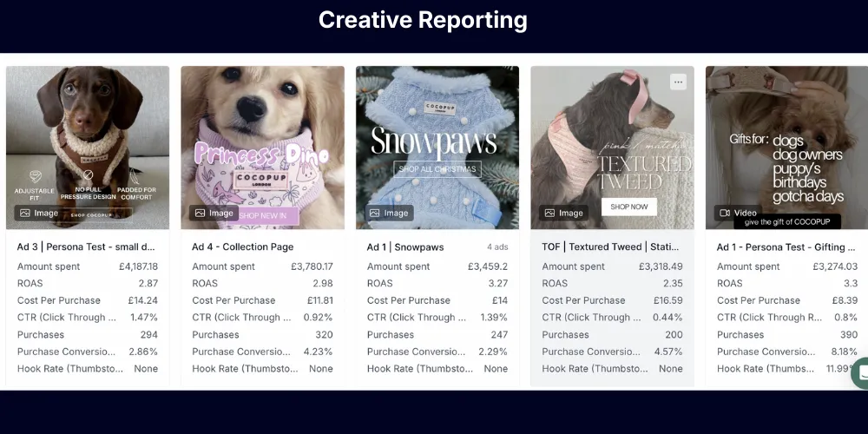Image resolution: width=868 pixels, height=434 pixels.
Task: Click the Purchases count 200
Action: 674,335
